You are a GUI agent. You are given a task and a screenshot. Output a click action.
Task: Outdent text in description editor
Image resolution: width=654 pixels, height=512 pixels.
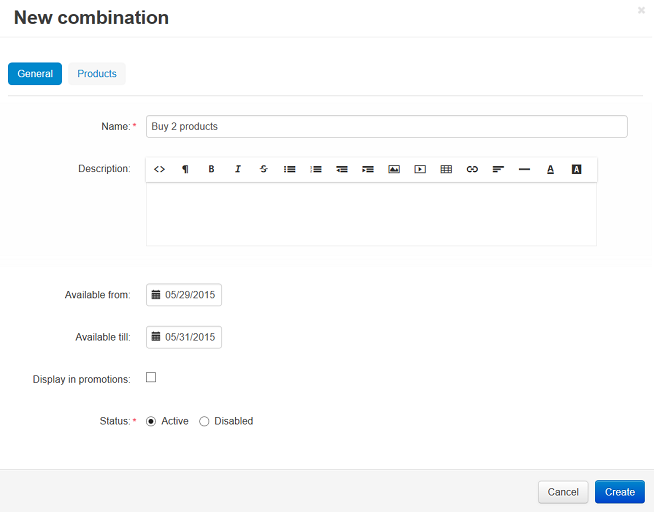342,169
